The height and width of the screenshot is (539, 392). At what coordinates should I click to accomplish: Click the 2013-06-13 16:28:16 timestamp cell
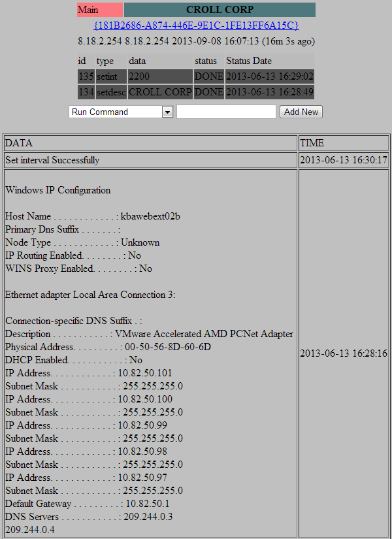pos(343,353)
